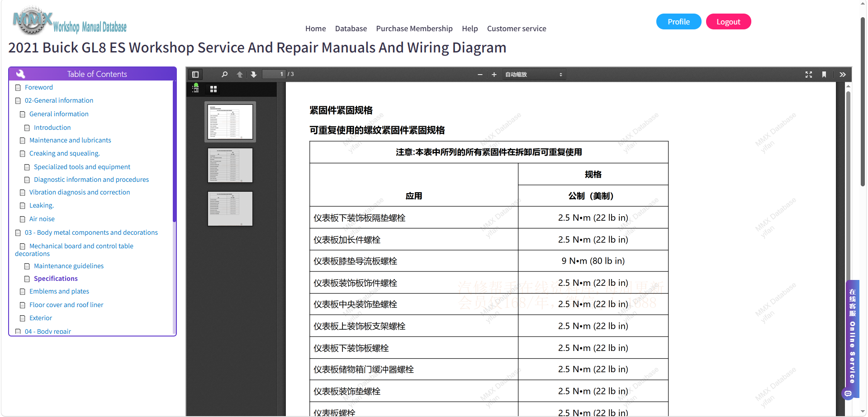Image resolution: width=868 pixels, height=417 pixels.
Task: Click the page number input field
Action: point(274,74)
